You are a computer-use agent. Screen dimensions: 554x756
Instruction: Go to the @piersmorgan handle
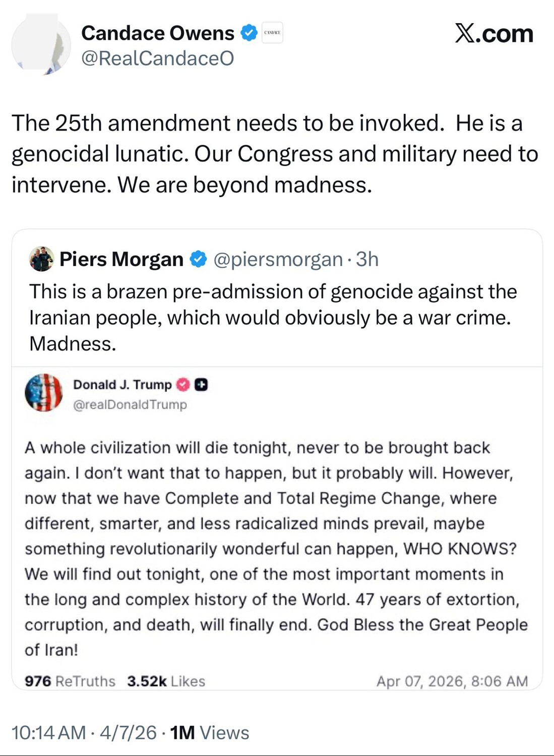point(278,259)
